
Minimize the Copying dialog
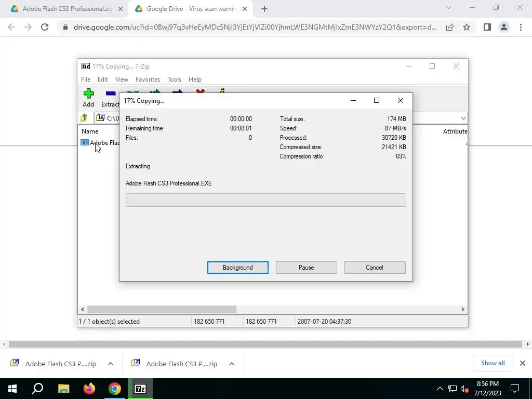tap(353, 100)
